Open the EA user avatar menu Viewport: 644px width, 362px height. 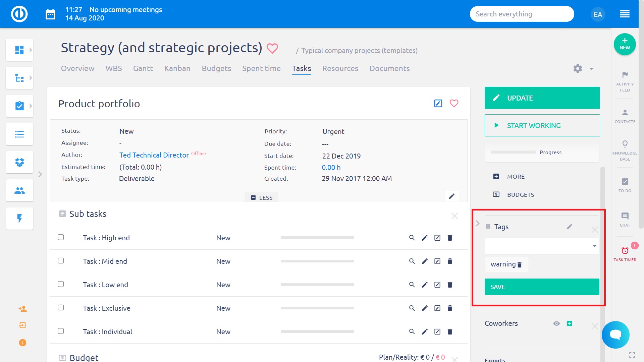(x=598, y=14)
